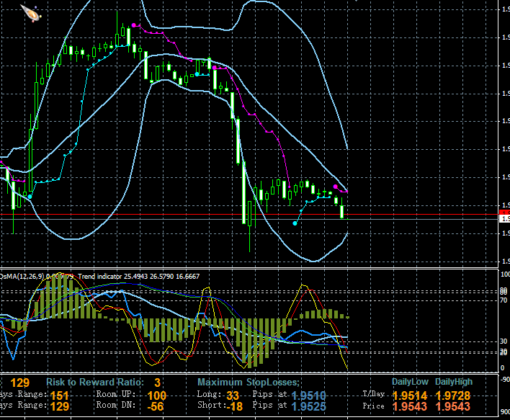Select the DailyLow column header

click(x=410, y=382)
